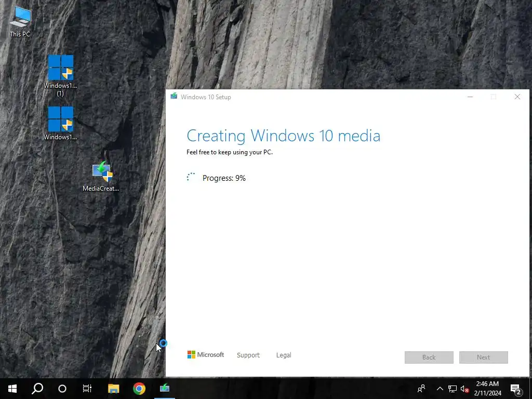
Task: Open Task View on taskbar
Action: pyautogui.click(x=87, y=389)
